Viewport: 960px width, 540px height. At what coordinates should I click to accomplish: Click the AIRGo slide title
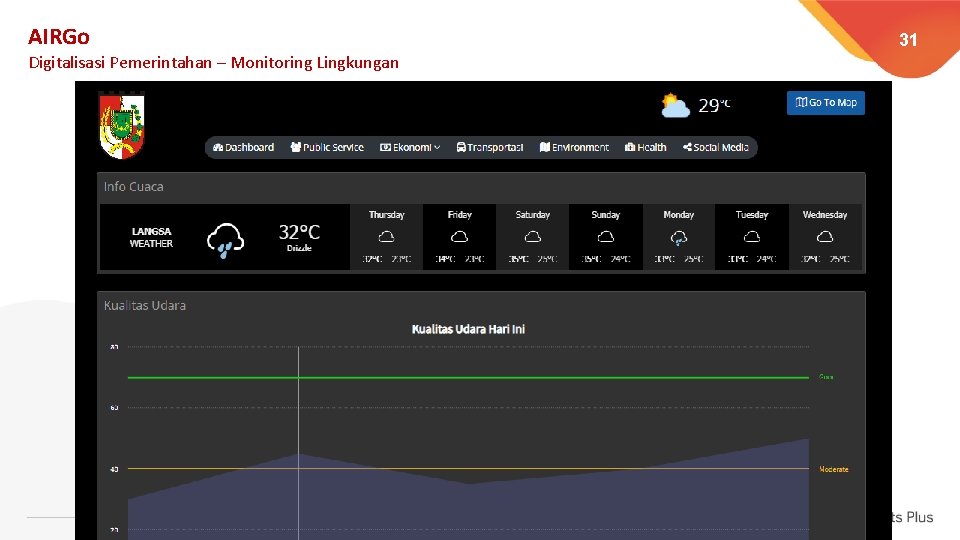click(x=59, y=37)
